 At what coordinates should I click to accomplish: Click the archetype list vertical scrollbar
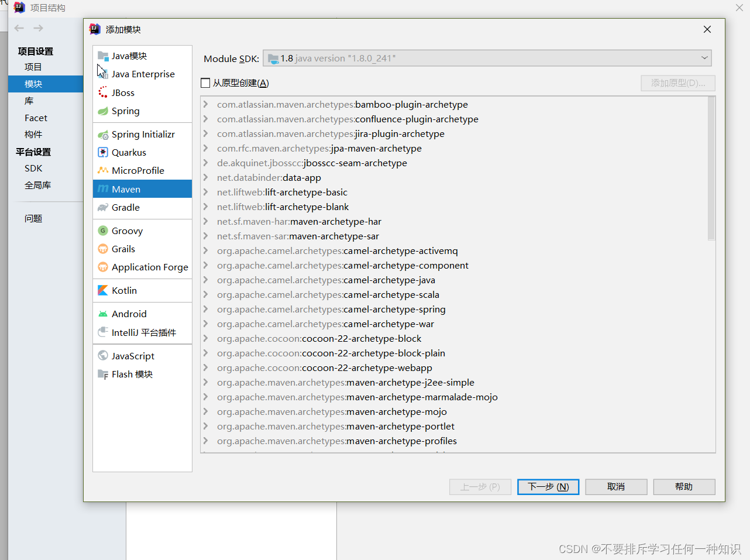(x=711, y=169)
